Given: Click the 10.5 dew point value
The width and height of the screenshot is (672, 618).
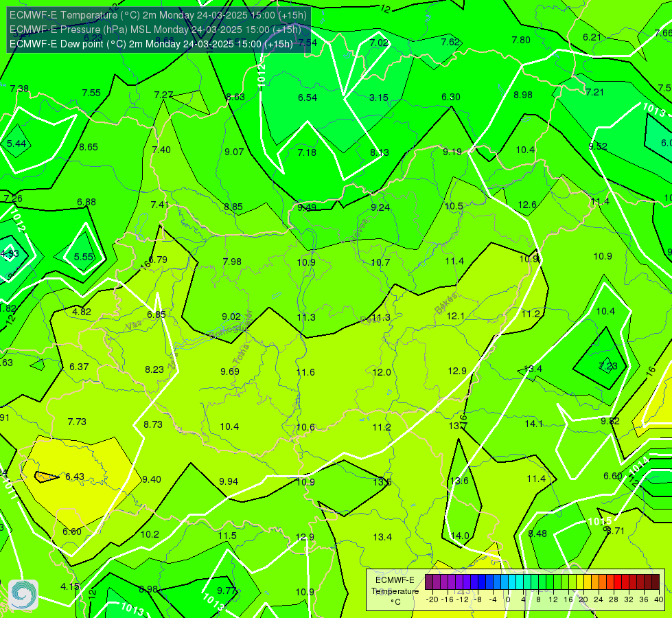Looking at the screenshot, I should [454, 207].
